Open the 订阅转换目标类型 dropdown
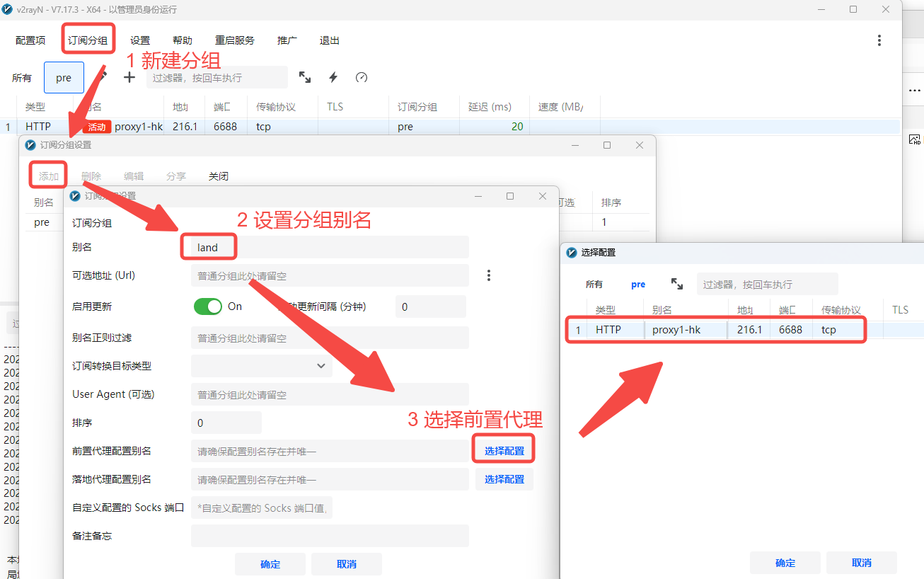The image size is (924, 579). tap(262, 366)
